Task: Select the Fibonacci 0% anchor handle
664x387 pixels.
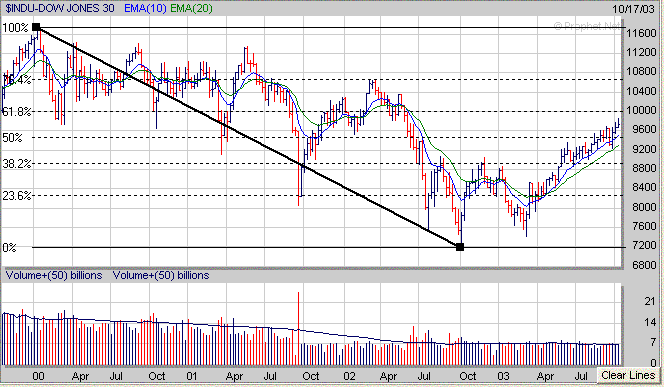Action: tap(460, 247)
